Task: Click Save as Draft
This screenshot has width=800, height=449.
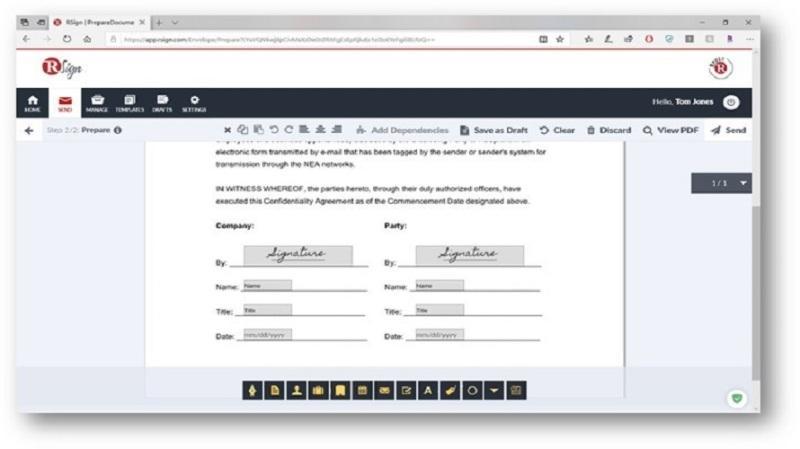Action: point(494,130)
